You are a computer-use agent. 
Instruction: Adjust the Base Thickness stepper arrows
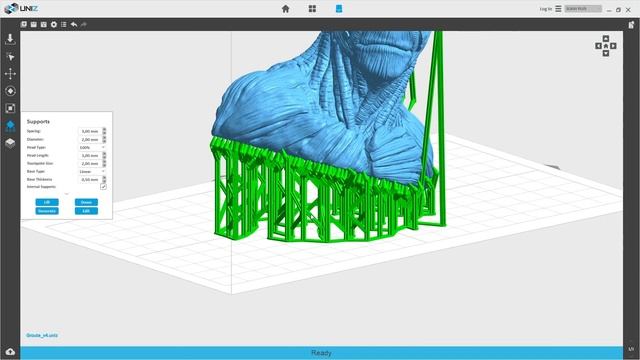coord(104,179)
